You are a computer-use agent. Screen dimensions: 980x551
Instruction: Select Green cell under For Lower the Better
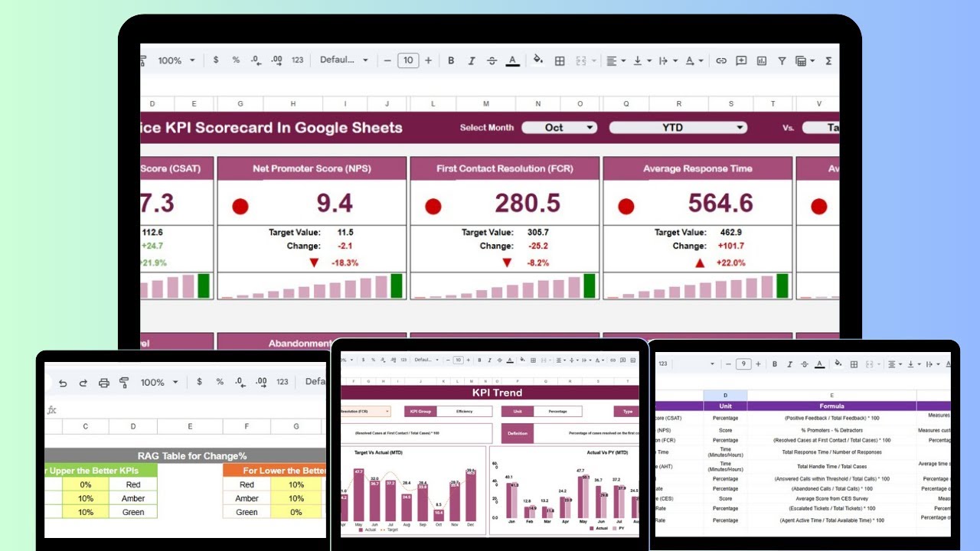tap(247, 512)
